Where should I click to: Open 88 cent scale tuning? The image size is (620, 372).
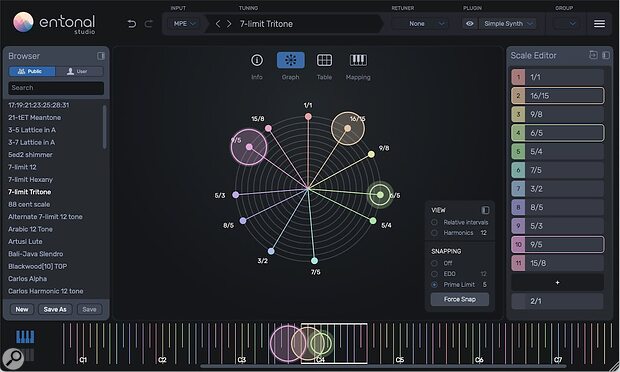click(29, 204)
